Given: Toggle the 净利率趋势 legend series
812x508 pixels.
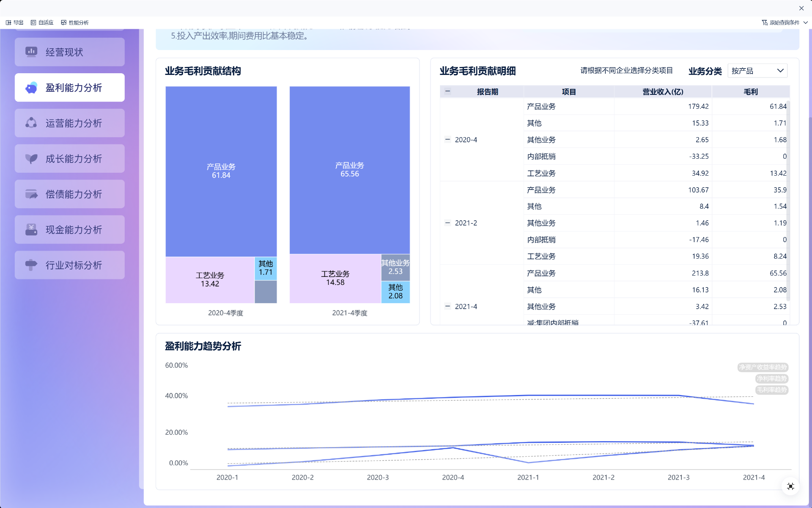Looking at the screenshot, I should click(x=771, y=379).
